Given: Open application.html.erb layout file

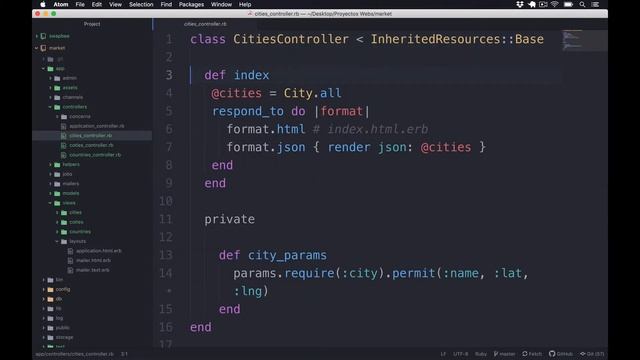Looking at the screenshot, I should (x=98, y=251).
